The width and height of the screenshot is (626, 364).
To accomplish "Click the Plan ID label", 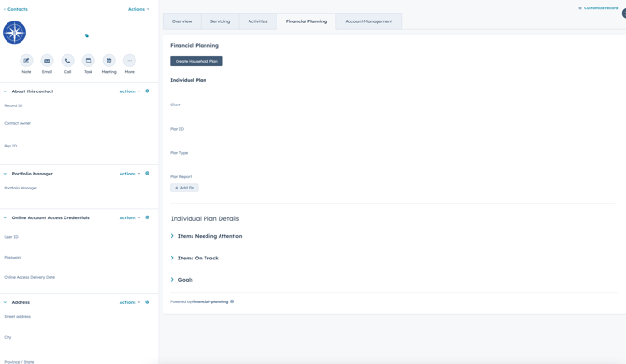I will click(177, 129).
